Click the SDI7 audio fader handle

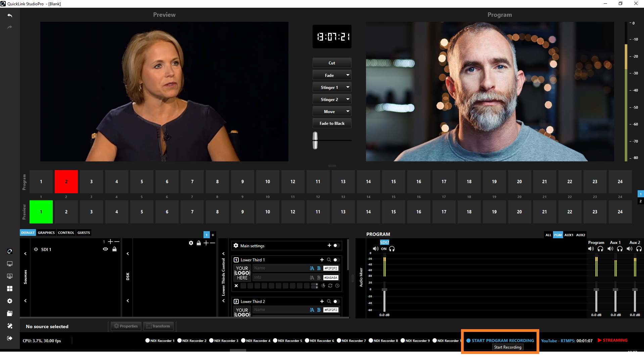tap(384, 290)
